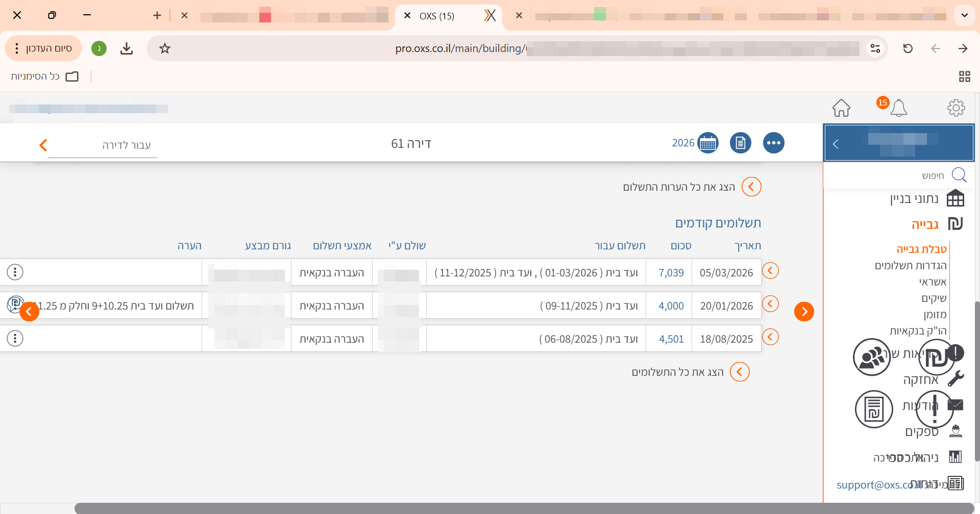Open the blue document report icon
The image size is (980, 514).
click(x=740, y=143)
